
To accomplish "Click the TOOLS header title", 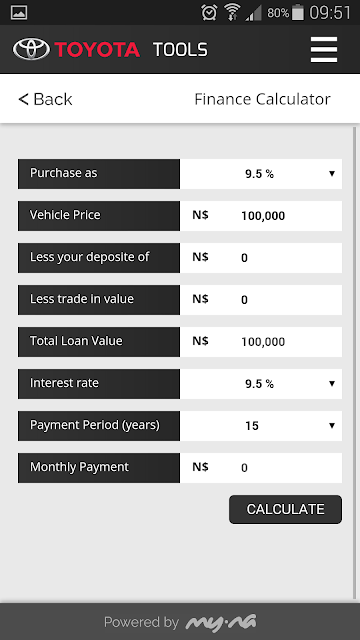I will tap(180, 50).
